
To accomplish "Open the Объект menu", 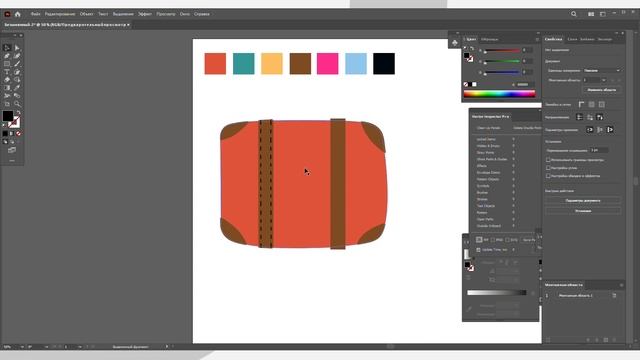I will 87,14.
